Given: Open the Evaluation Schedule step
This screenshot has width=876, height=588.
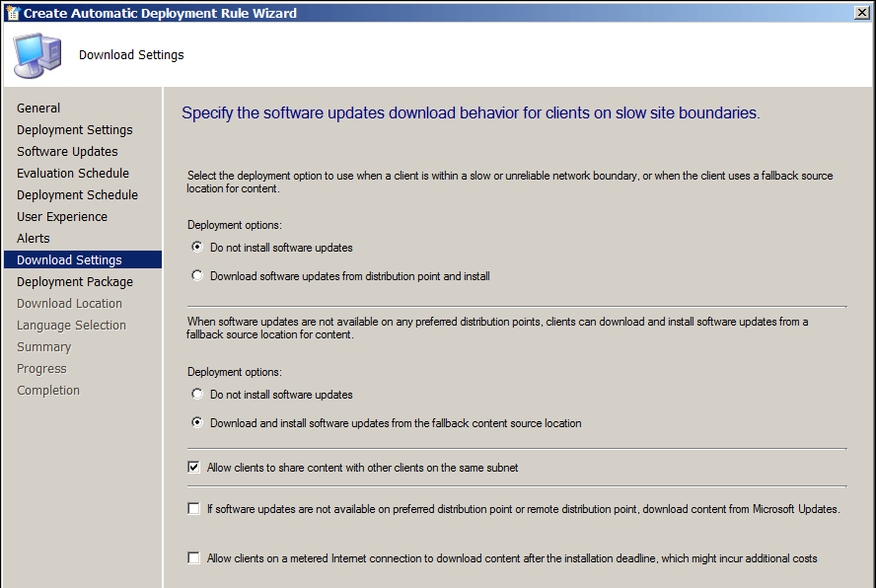Looking at the screenshot, I should point(73,174).
